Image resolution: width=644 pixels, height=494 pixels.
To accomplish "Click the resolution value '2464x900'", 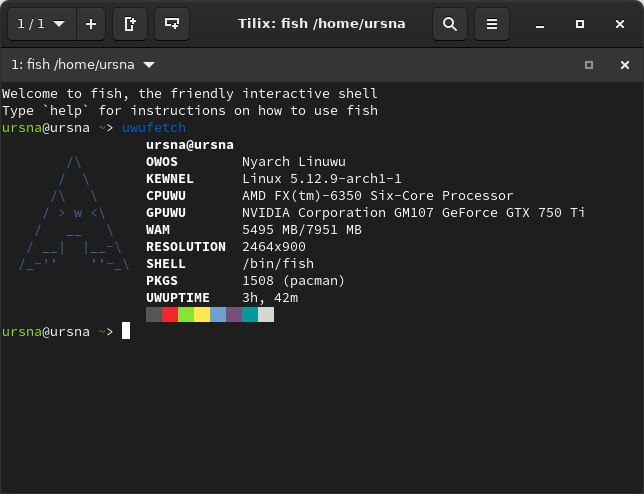I will [274, 246].
